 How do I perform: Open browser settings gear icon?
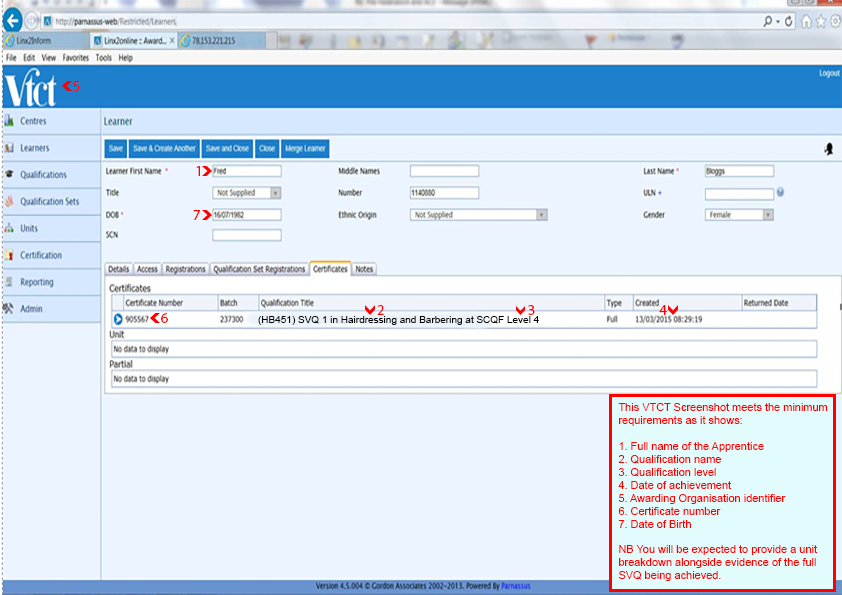[x=833, y=21]
